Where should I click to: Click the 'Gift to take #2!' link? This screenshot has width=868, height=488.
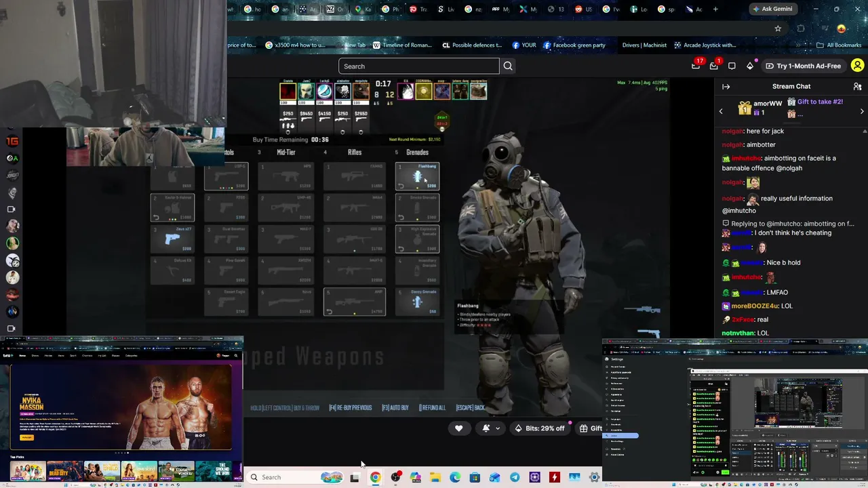click(820, 102)
